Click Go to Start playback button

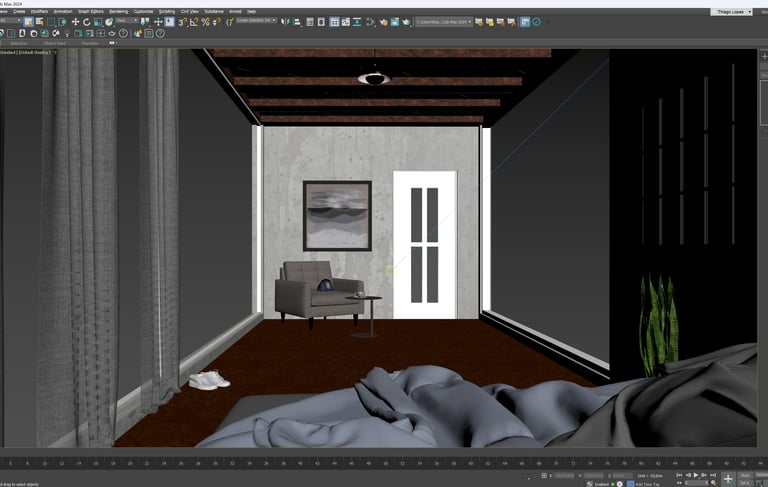(x=679, y=475)
